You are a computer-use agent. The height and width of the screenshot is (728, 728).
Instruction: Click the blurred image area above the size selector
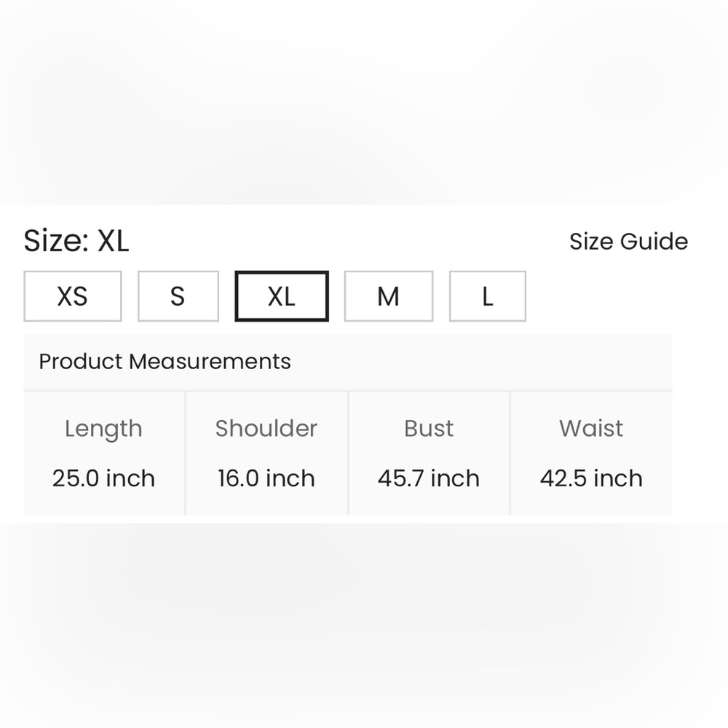[x=364, y=102]
